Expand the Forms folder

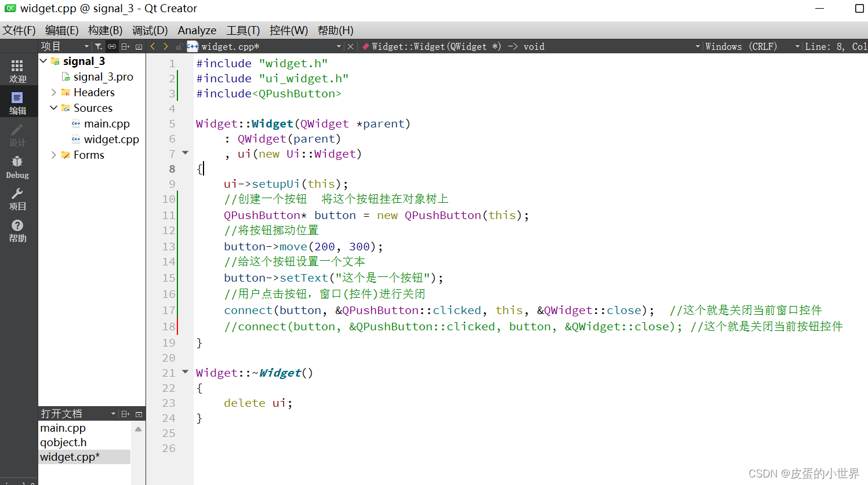point(54,155)
